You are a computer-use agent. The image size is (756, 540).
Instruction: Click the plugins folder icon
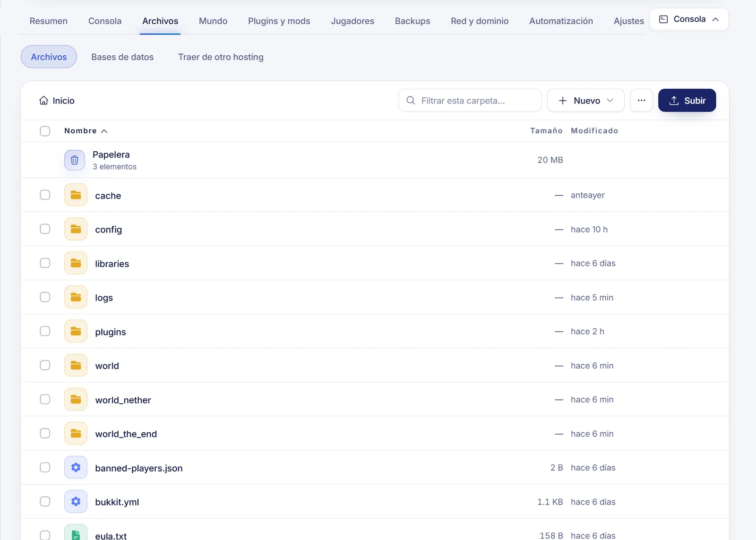tap(76, 331)
